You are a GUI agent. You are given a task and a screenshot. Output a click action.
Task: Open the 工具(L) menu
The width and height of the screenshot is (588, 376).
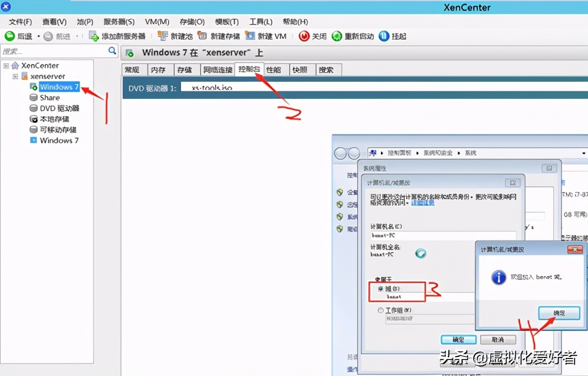261,22
